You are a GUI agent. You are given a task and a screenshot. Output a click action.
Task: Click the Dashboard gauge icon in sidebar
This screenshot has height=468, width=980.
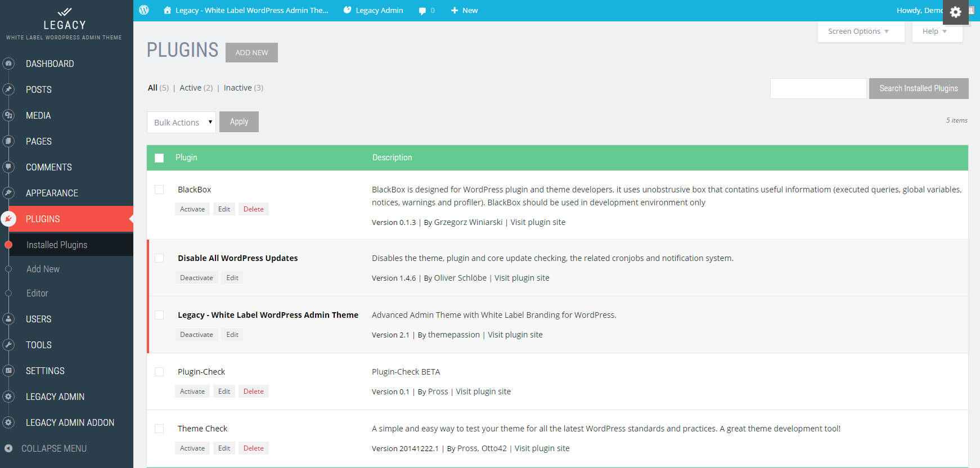8,64
